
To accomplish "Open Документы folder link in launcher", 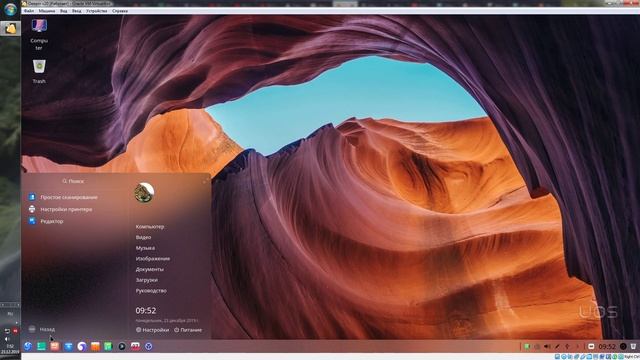I will (x=150, y=269).
